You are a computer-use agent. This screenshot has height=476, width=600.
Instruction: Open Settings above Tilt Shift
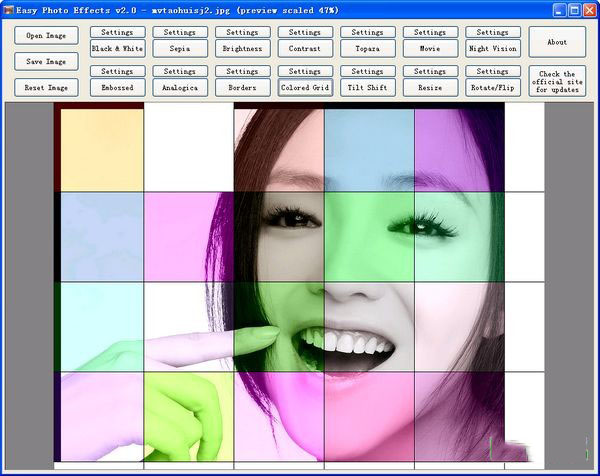coord(368,71)
